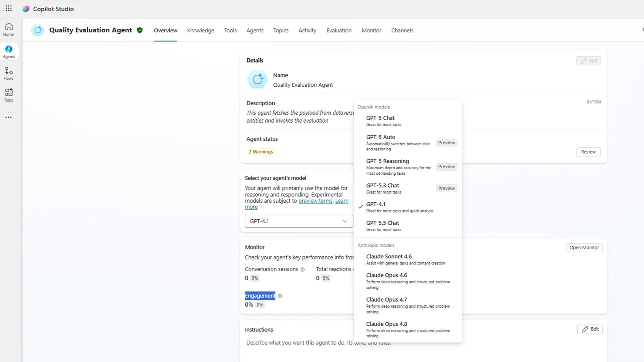Click the info icon next to Conversation sessions
Image resolution: width=644 pixels, height=362 pixels.
(303, 269)
